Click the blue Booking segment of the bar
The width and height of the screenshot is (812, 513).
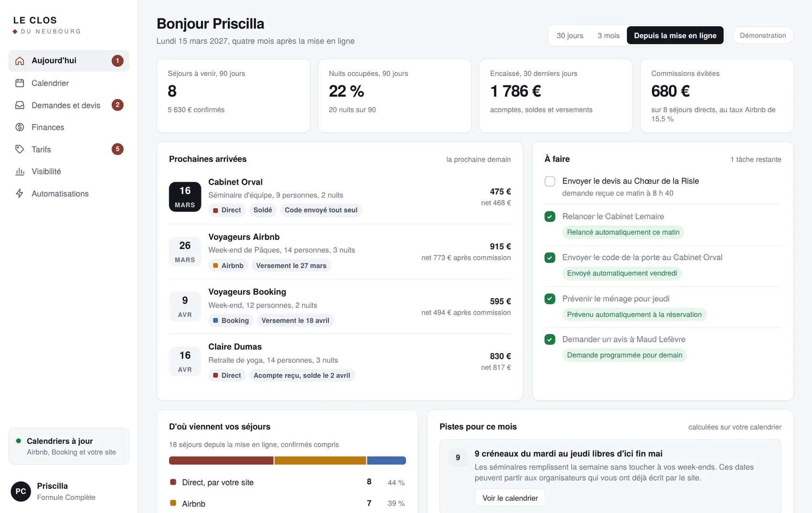click(x=386, y=461)
